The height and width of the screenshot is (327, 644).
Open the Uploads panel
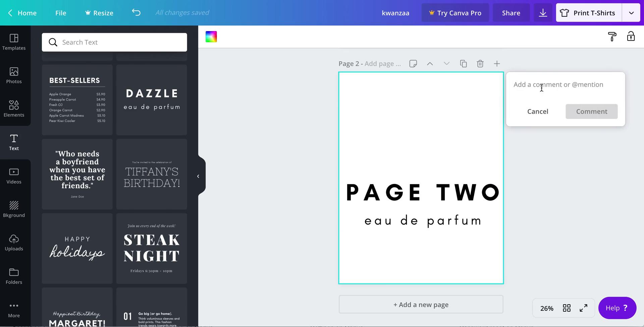pos(14,243)
